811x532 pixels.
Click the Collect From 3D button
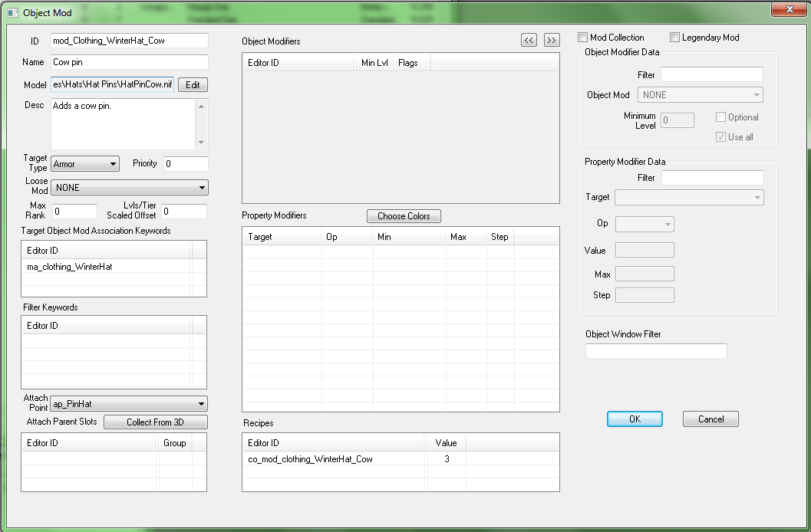pyautogui.click(x=156, y=422)
